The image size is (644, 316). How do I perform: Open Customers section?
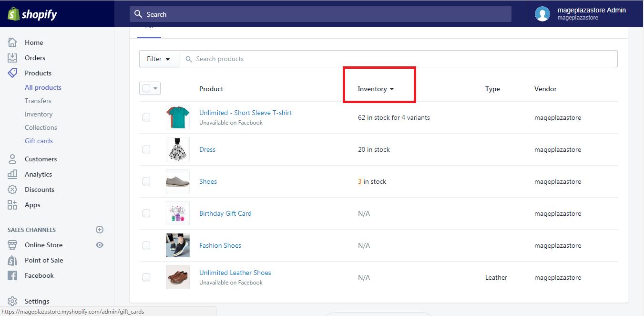pyautogui.click(x=41, y=159)
